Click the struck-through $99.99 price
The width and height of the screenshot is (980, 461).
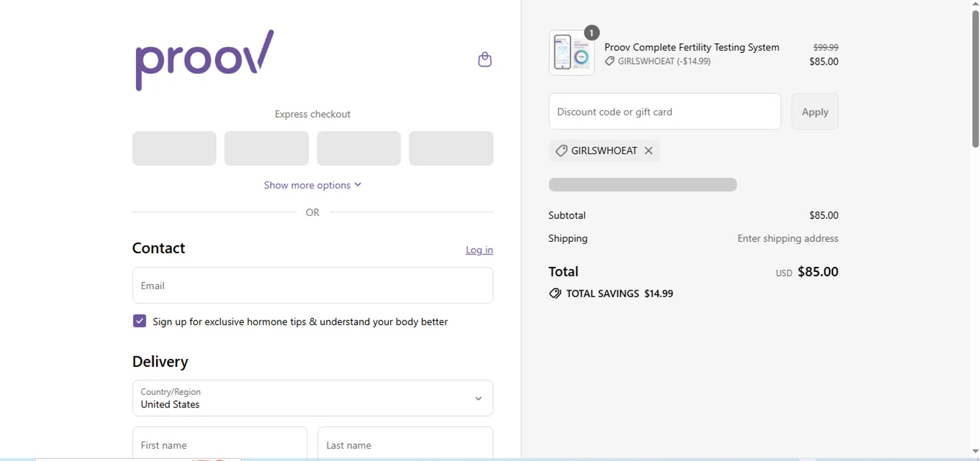click(826, 47)
